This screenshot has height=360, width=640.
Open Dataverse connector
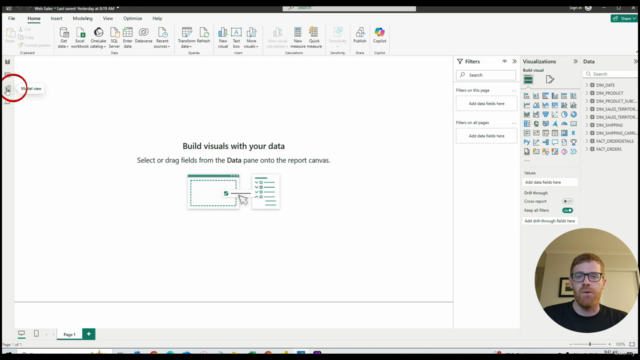coord(143,36)
